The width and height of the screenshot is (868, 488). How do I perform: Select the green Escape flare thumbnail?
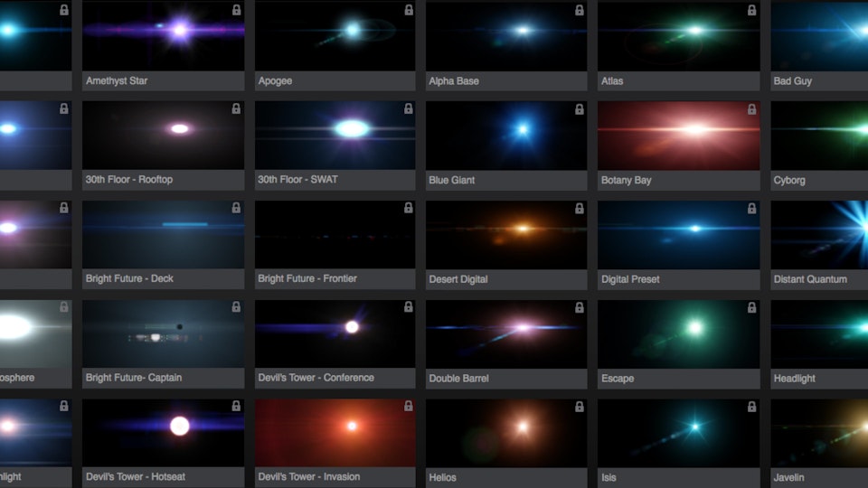tap(678, 333)
